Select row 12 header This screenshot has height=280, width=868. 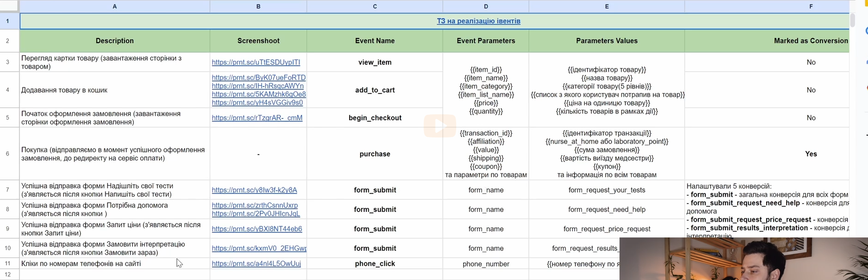tap(9, 274)
